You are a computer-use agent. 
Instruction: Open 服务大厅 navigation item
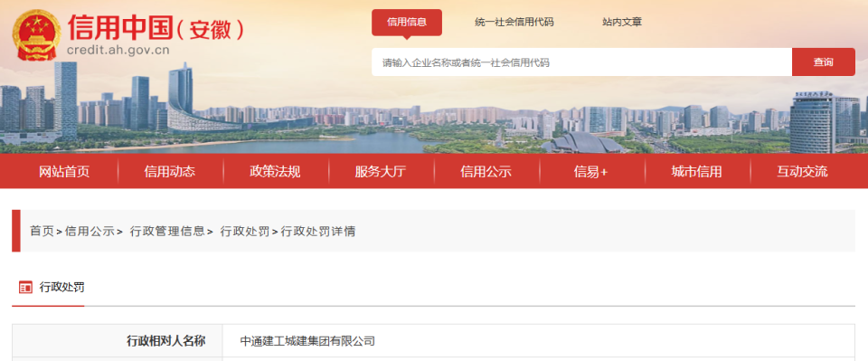tap(381, 172)
